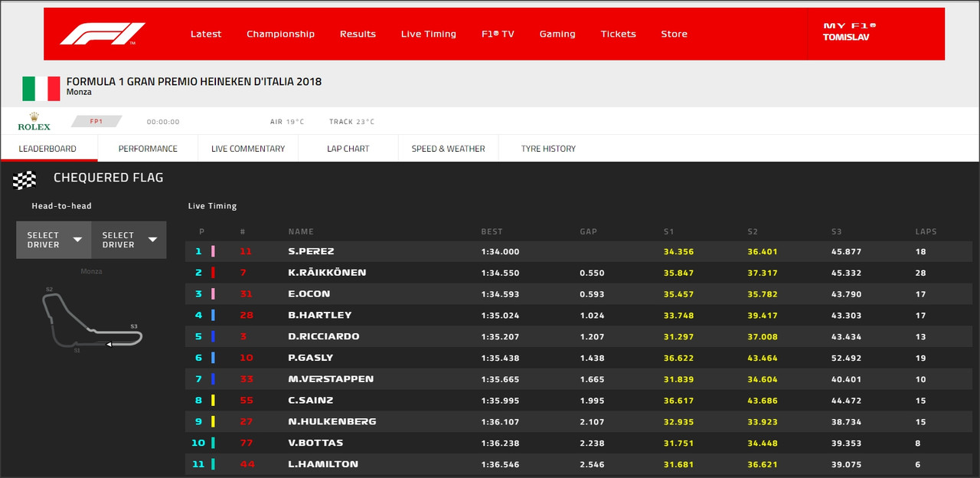The height and width of the screenshot is (478, 980).
Task: Click the BEST column header
Action: (x=492, y=231)
